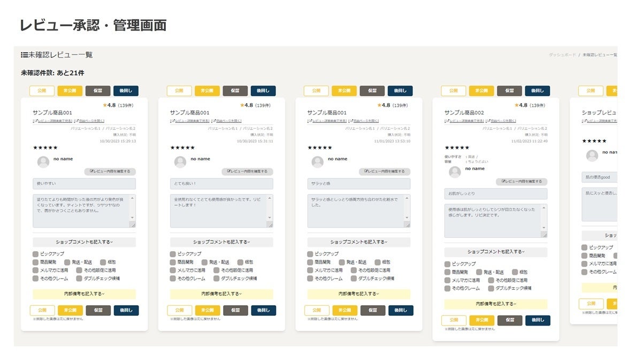Expand ショップコメントも記入する in the first card
The image size is (642, 364).
point(84,242)
